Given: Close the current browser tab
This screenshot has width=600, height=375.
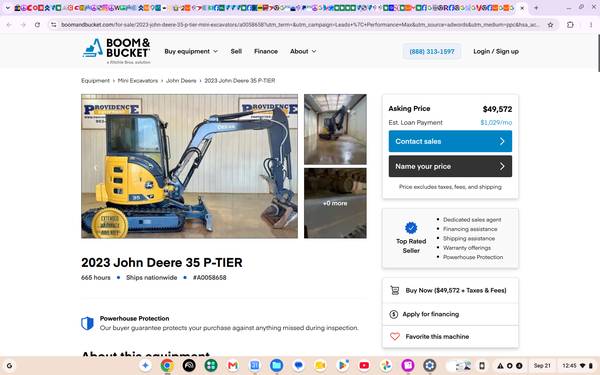Looking at the screenshot, I should click(x=522, y=8).
